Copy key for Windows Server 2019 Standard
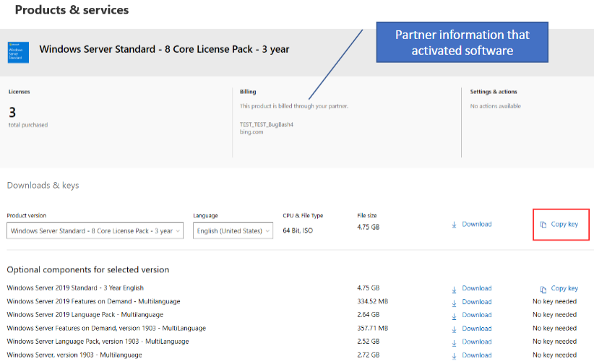Screen dimensions: 594x364 [x=564, y=288]
